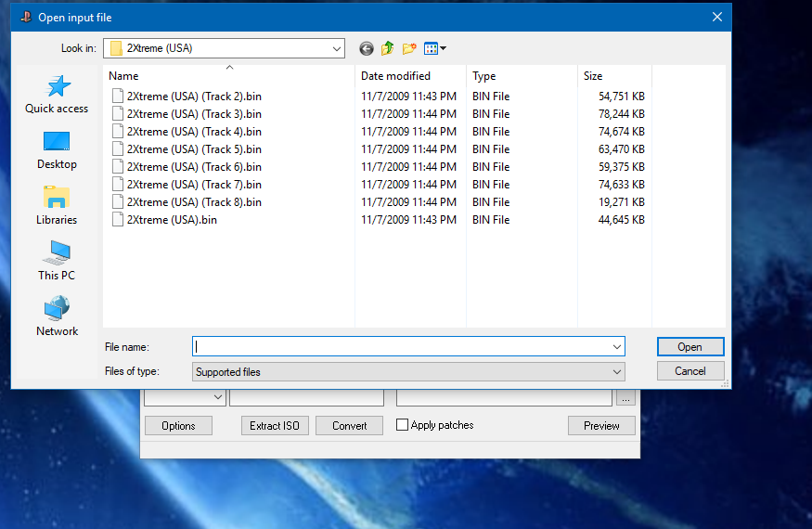Screen dimensions: 812x529
Task: Open the Libraries location
Action: (57, 206)
